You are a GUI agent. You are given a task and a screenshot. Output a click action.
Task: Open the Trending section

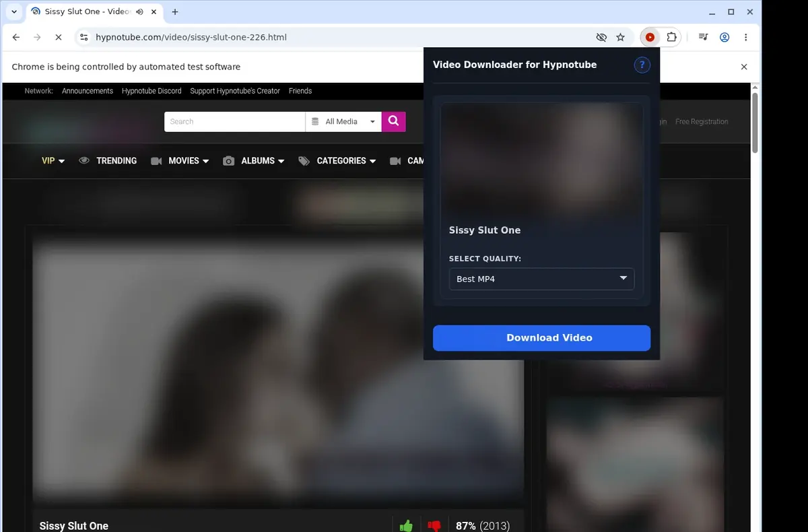(108, 161)
